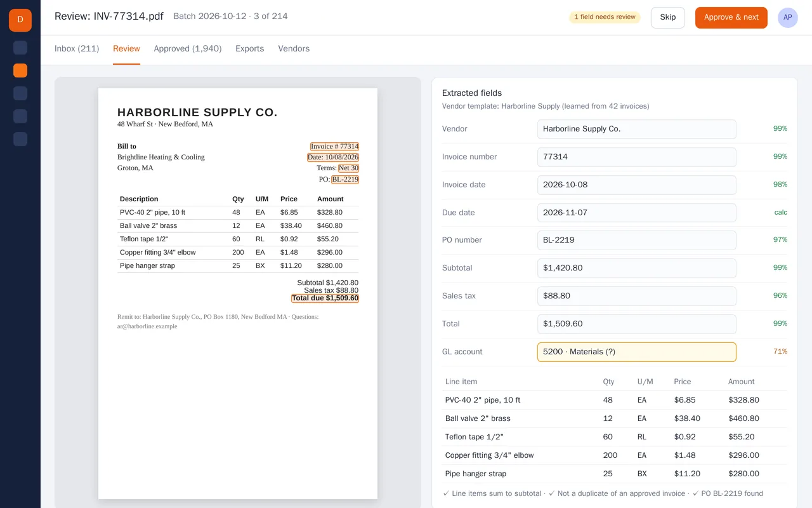The width and height of the screenshot is (812, 508).
Task: Click the '1 field needs review' badge
Action: (x=605, y=17)
